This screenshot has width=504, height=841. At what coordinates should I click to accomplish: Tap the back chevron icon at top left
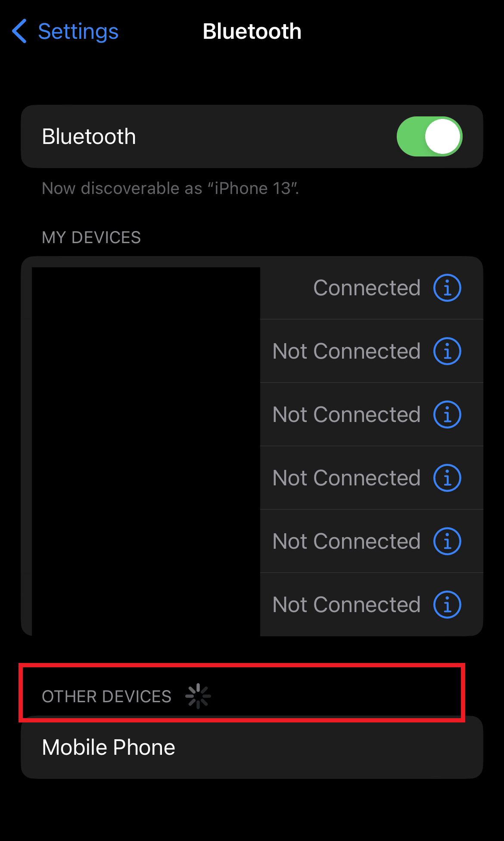[19, 31]
